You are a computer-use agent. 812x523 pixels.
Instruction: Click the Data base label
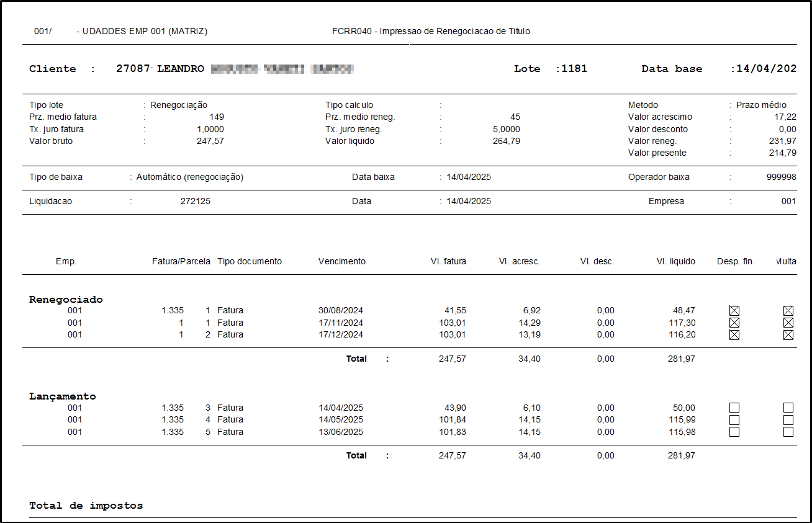pyautogui.click(x=672, y=69)
